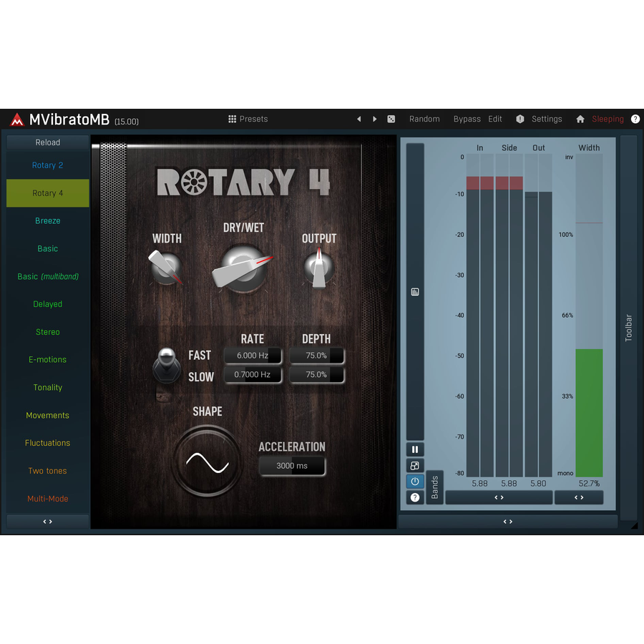Open the help question mark in title bar

635,119
